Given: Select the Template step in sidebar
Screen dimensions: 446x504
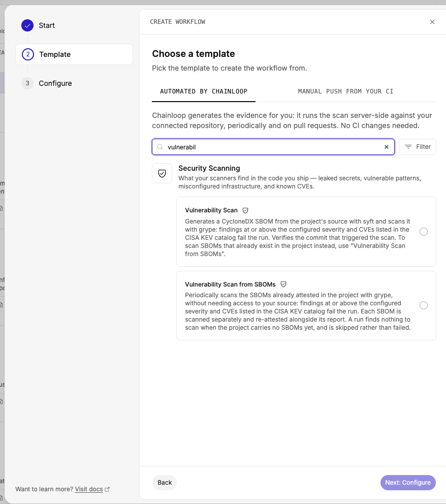Looking at the screenshot, I should 74,54.
